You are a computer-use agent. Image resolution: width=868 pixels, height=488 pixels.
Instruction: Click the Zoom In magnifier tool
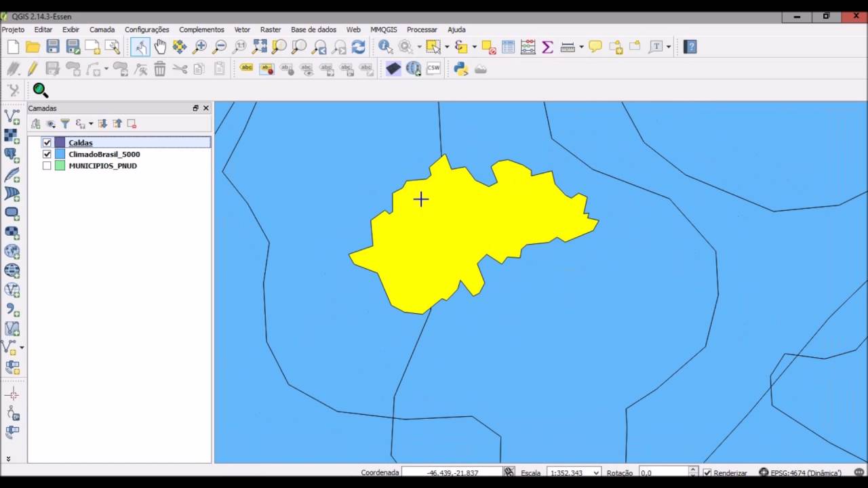click(199, 47)
